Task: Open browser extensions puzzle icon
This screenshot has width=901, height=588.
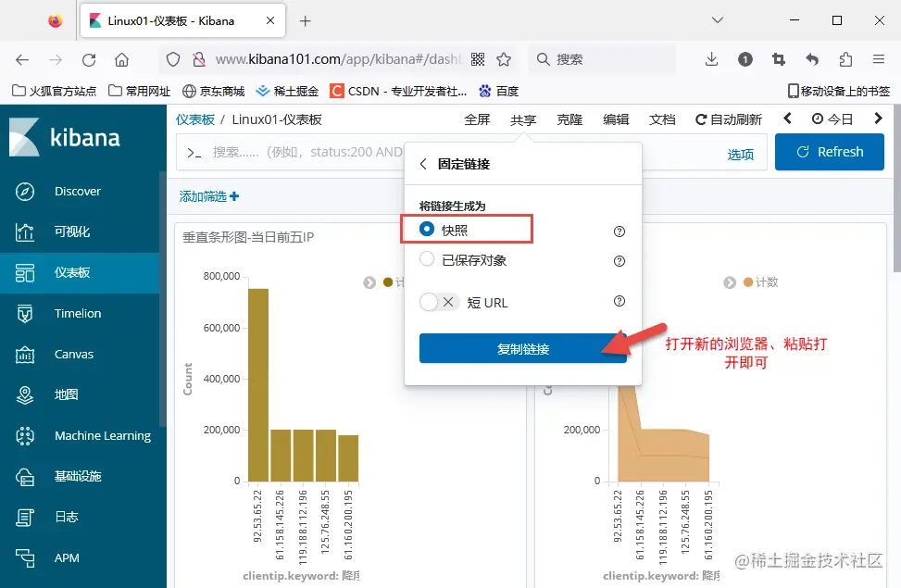Action: point(845,59)
